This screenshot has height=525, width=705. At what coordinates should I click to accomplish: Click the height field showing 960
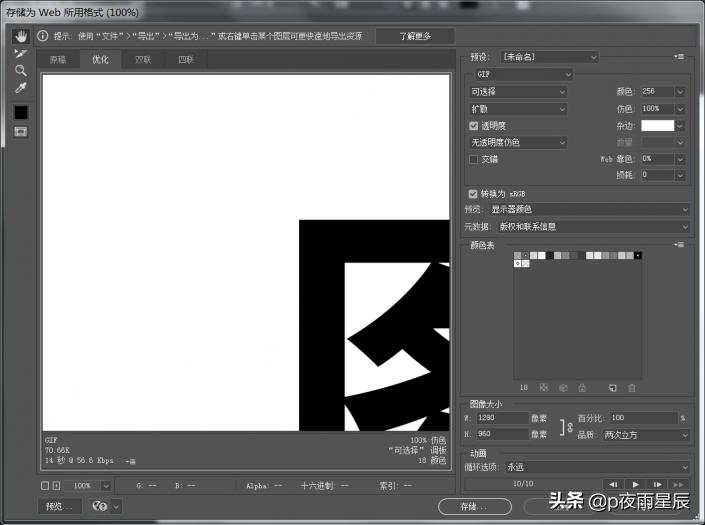[x=502, y=434]
